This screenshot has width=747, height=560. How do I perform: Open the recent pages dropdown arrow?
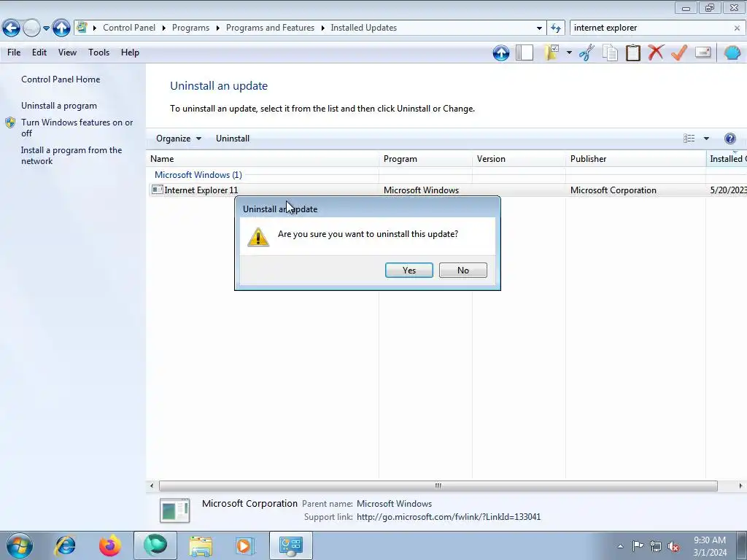coord(46,28)
